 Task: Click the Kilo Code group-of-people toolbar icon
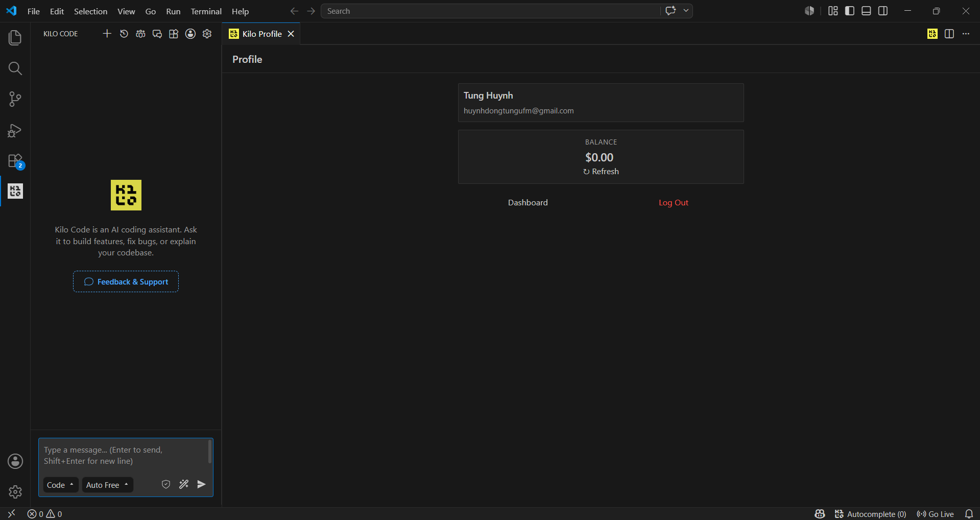[x=140, y=34]
